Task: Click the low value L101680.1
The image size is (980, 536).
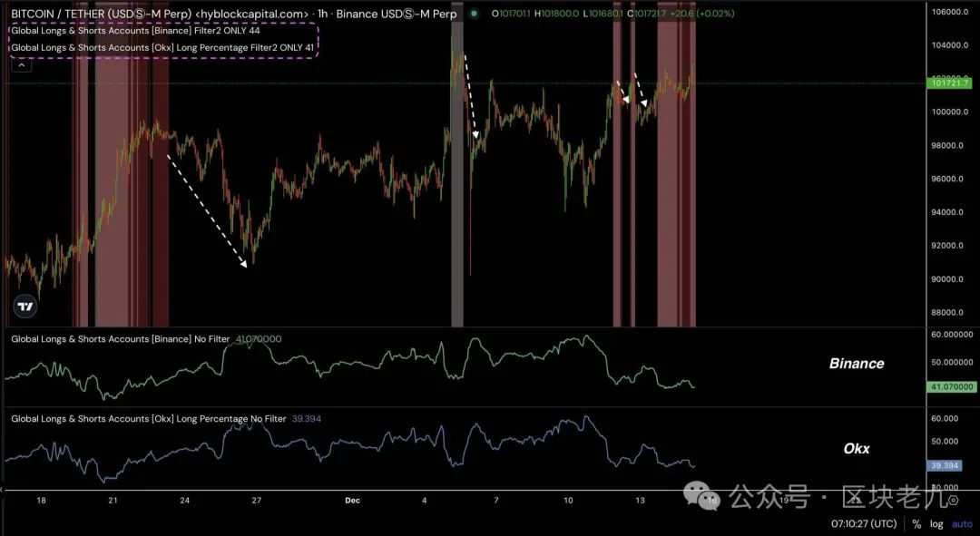Action: (x=603, y=13)
